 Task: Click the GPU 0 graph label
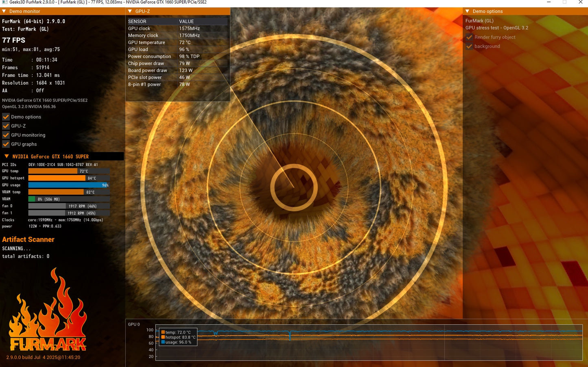pos(134,324)
